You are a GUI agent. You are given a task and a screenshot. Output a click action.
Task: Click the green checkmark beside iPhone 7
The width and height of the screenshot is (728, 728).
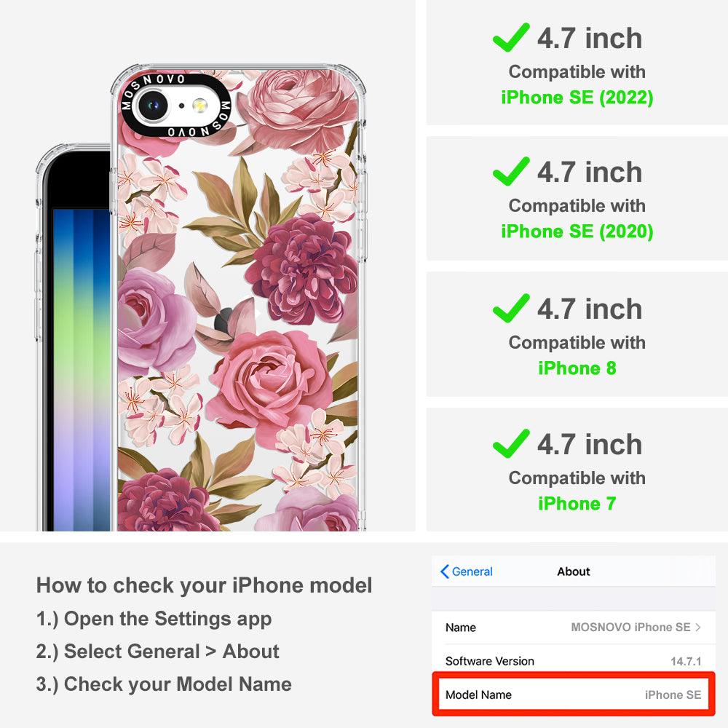pos(511,443)
